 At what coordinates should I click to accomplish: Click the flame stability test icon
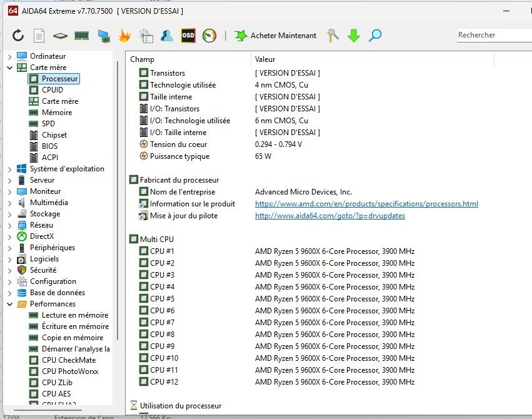coord(124,36)
